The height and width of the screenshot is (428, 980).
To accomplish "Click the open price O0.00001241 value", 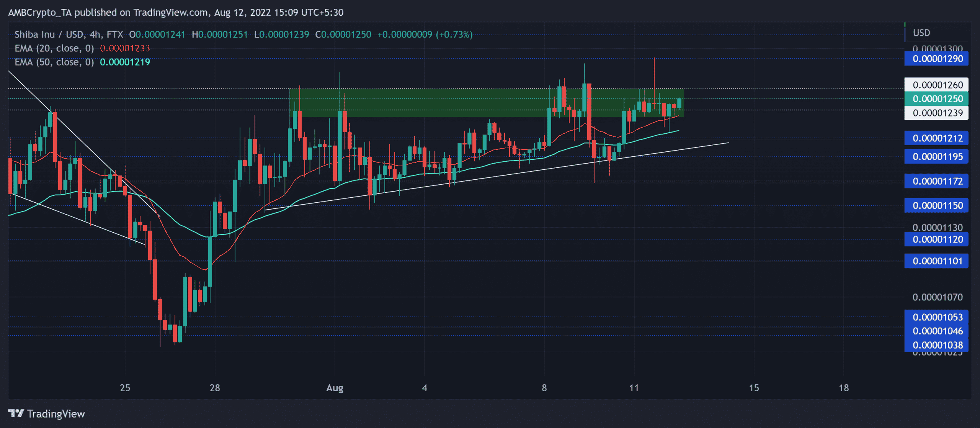I will click(x=157, y=34).
